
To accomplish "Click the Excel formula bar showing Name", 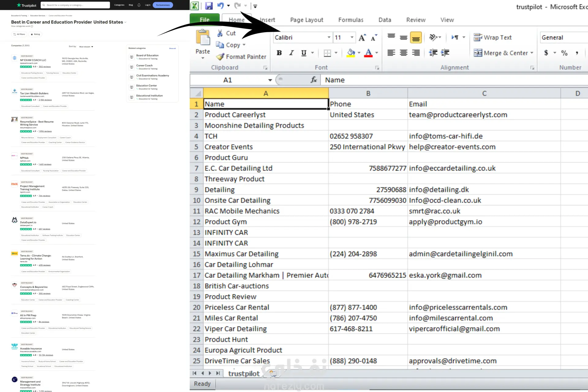I will click(454, 80).
